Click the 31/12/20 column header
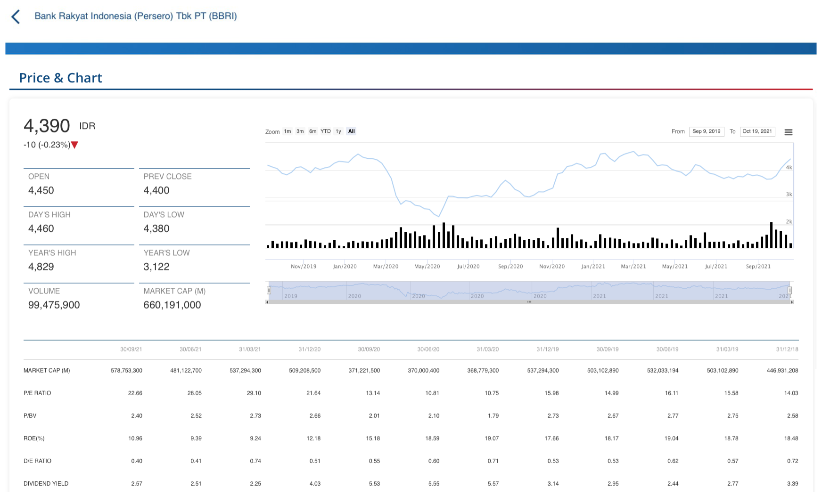Viewport: 822px width, 504px height. (310, 350)
